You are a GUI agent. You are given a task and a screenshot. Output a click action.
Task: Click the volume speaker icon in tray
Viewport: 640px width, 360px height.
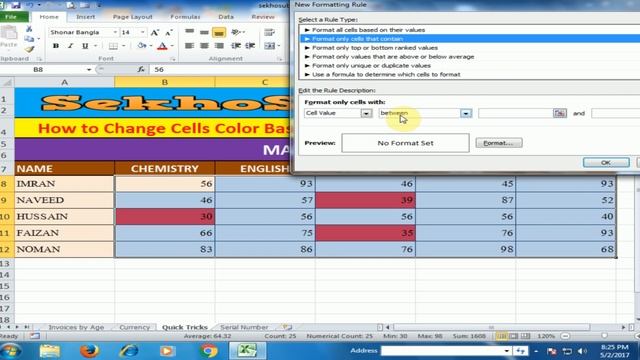582,351
